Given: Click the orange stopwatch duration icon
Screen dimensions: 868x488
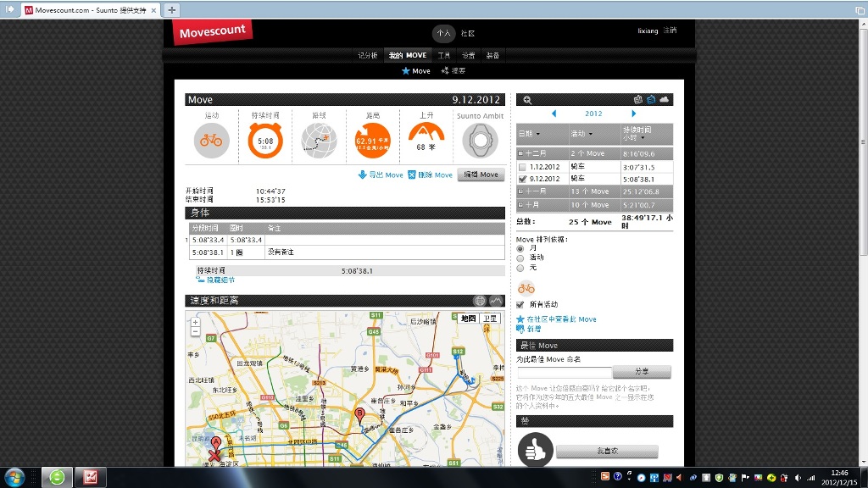Looking at the screenshot, I should (x=265, y=141).
